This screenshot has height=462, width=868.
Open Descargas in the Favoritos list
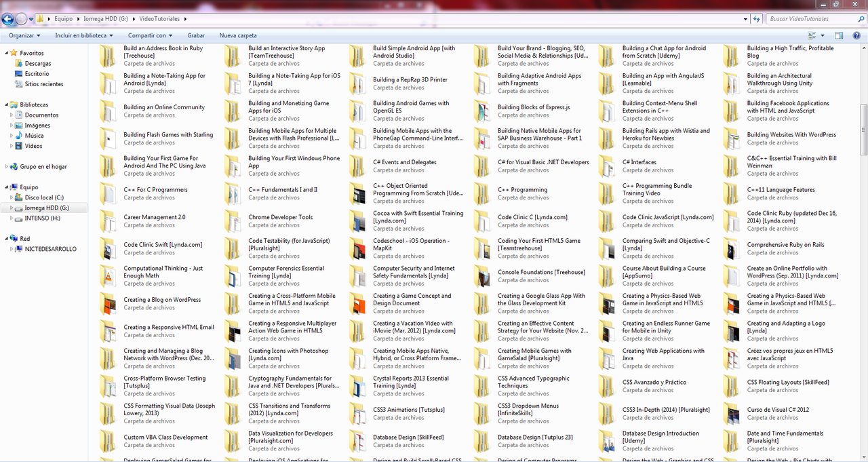point(38,63)
